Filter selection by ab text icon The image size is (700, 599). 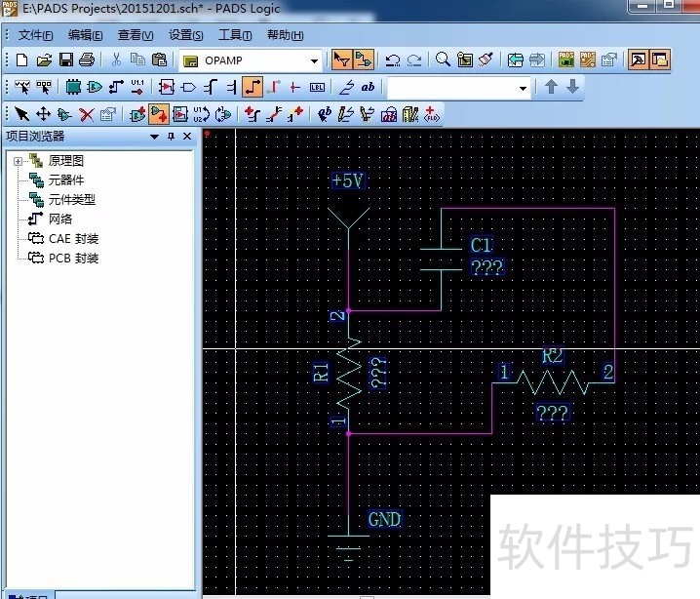pyautogui.click(x=368, y=87)
